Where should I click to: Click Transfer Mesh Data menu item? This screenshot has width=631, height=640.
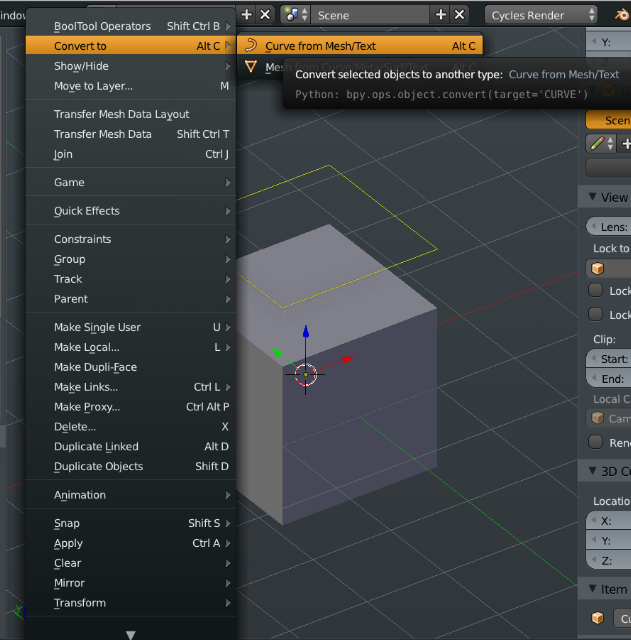coord(131,134)
